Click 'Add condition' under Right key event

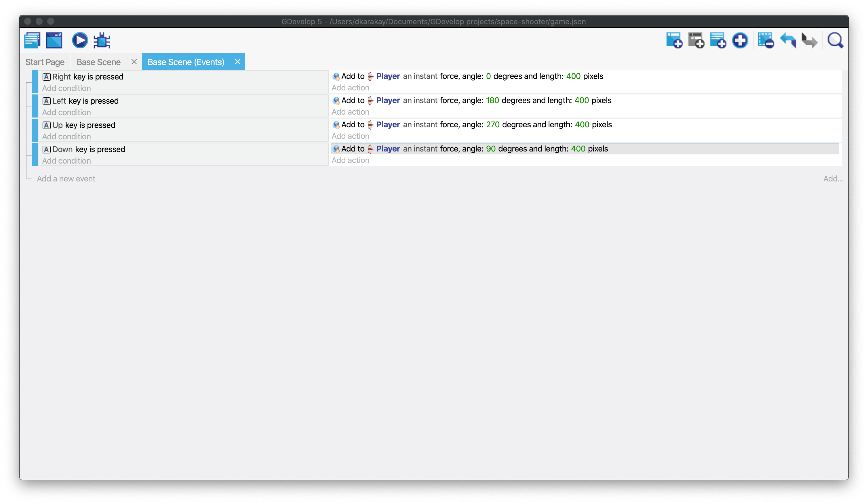[x=66, y=88]
